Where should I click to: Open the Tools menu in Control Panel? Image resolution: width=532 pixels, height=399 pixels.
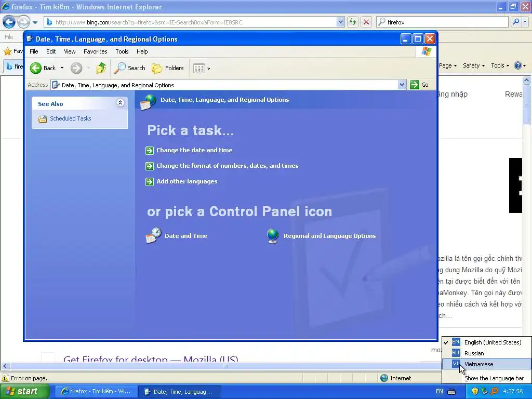click(x=122, y=51)
